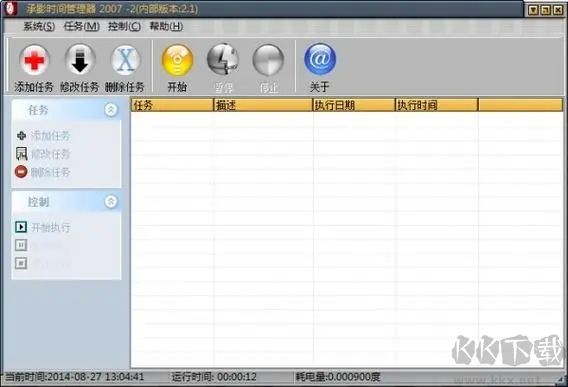
Task: Click the stop icon in the 控制 panel
Action: [x=21, y=263]
